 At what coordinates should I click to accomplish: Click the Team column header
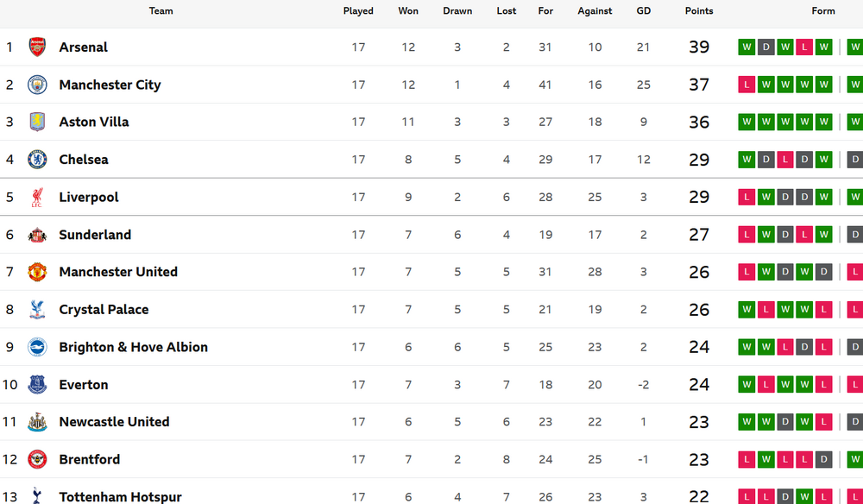(161, 11)
